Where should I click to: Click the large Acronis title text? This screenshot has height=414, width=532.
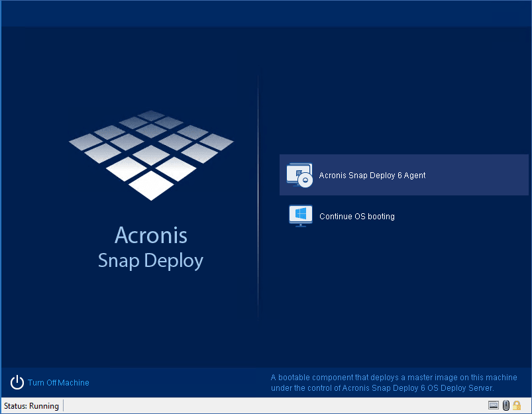151,235
